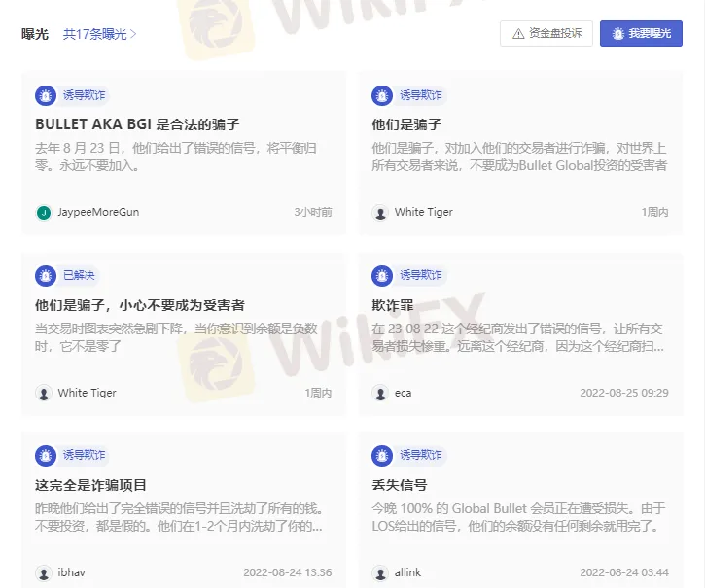This screenshot has height=588, width=705.
Task: Click the 诱导欺诈 tag on the 丢失信号 card
Action: coord(421,455)
